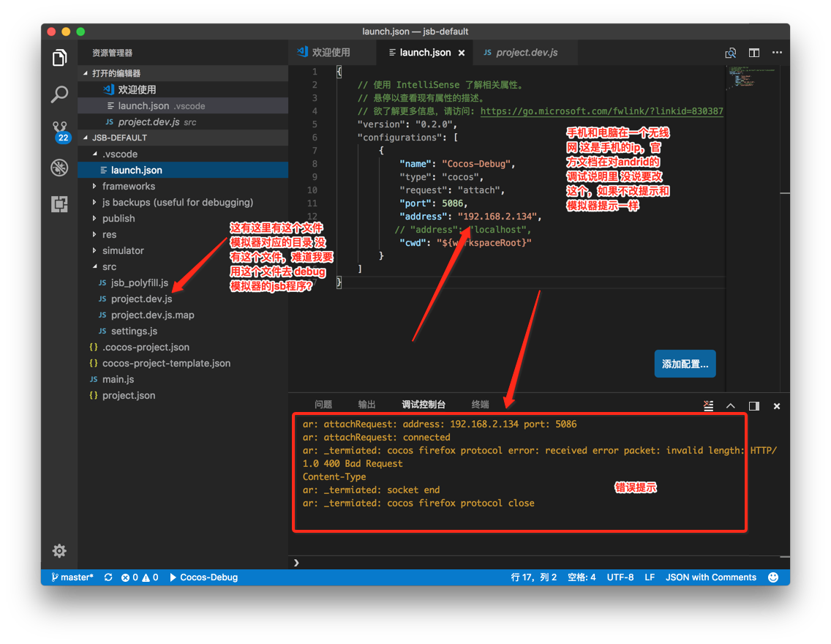
Task: Open the Explorer view in activity bar
Action: [59, 57]
